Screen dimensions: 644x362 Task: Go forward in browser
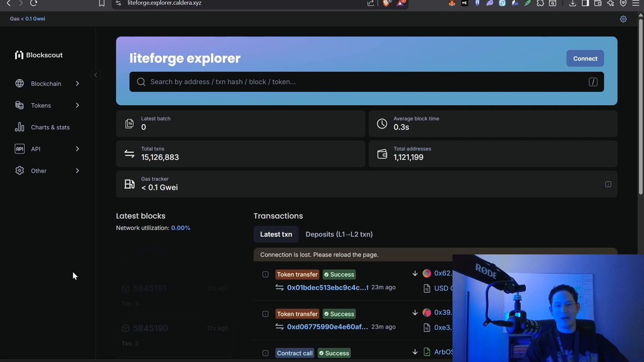click(21, 3)
